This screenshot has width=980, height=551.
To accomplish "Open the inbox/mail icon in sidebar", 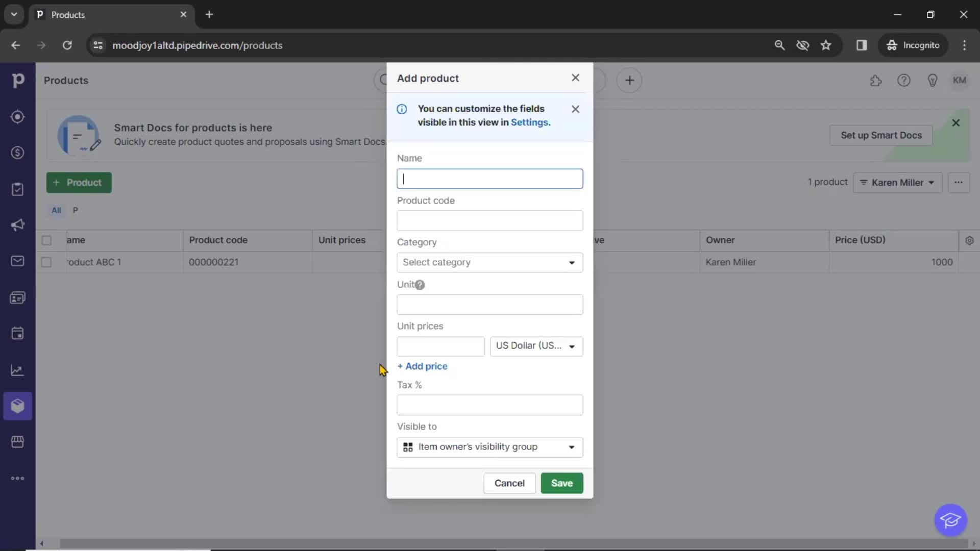I will click(x=18, y=260).
